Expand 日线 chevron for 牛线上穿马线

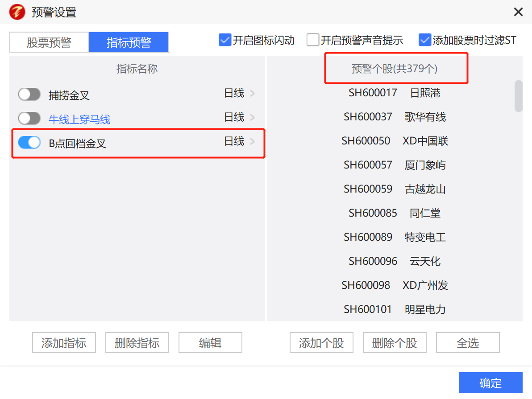point(252,117)
